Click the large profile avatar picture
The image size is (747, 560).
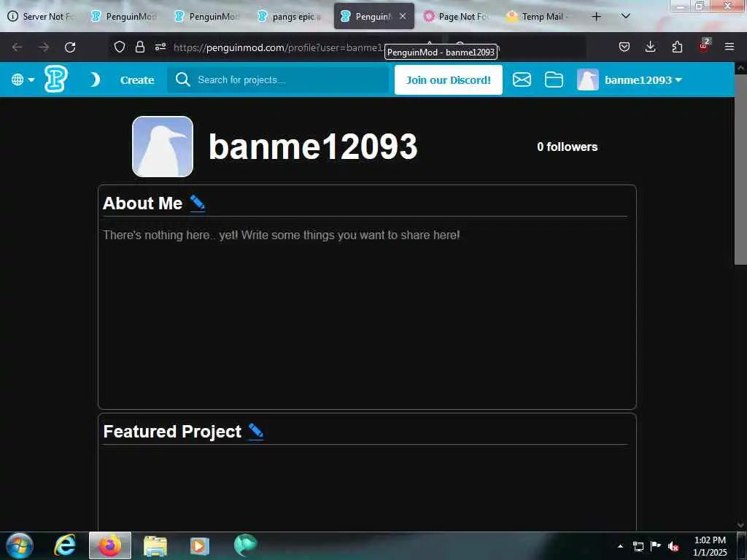163,147
